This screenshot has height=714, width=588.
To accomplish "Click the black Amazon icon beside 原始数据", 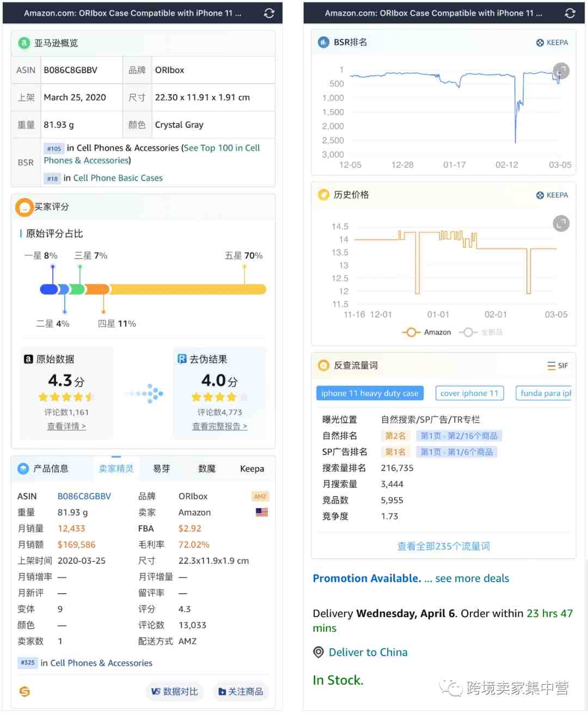I will coord(28,359).
